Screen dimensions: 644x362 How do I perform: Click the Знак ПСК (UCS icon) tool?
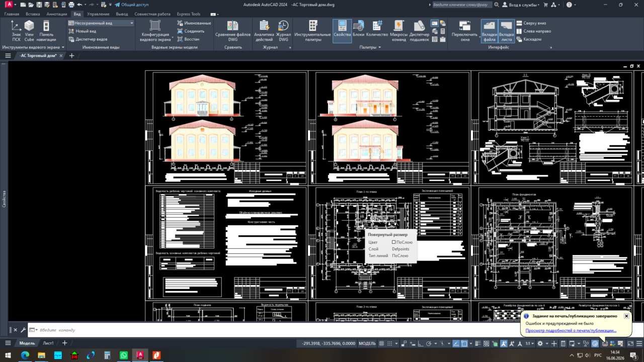[17, 31]
